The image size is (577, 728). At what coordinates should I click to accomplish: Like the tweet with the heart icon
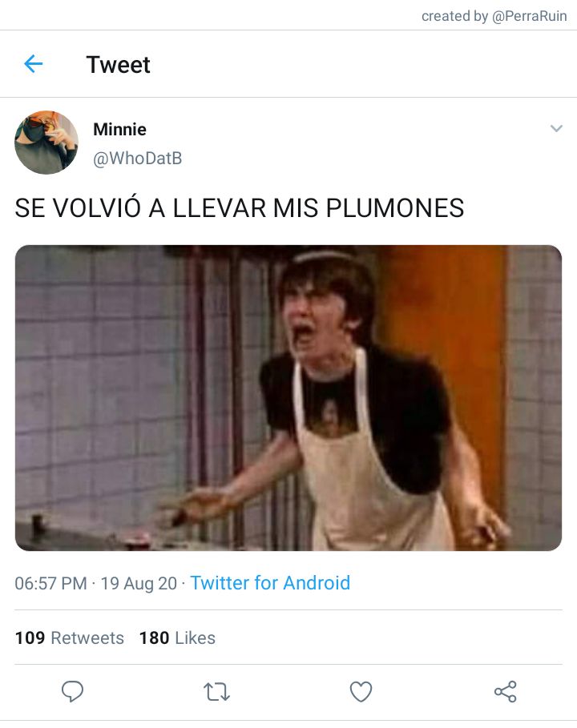click(x=361, y=691)
